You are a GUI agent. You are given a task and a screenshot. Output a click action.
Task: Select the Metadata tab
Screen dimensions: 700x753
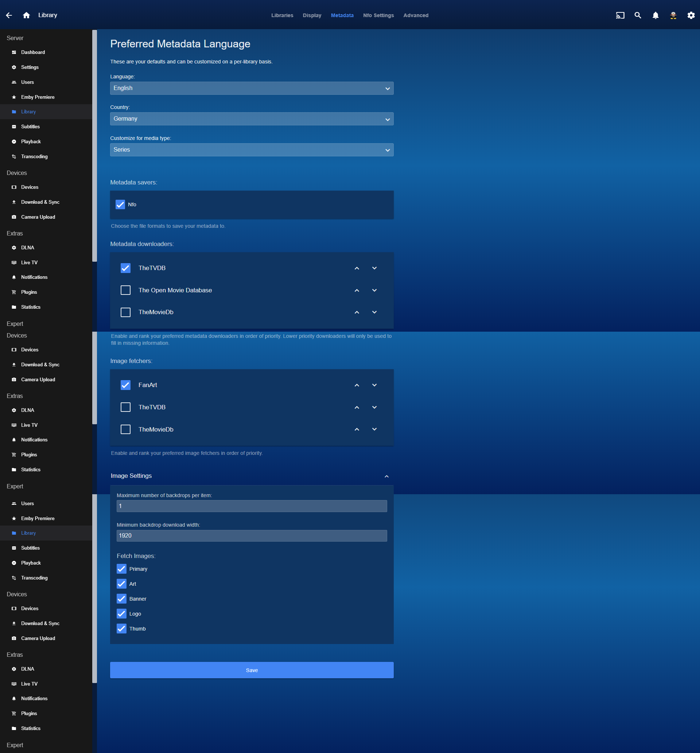click(x=342, y=16)
